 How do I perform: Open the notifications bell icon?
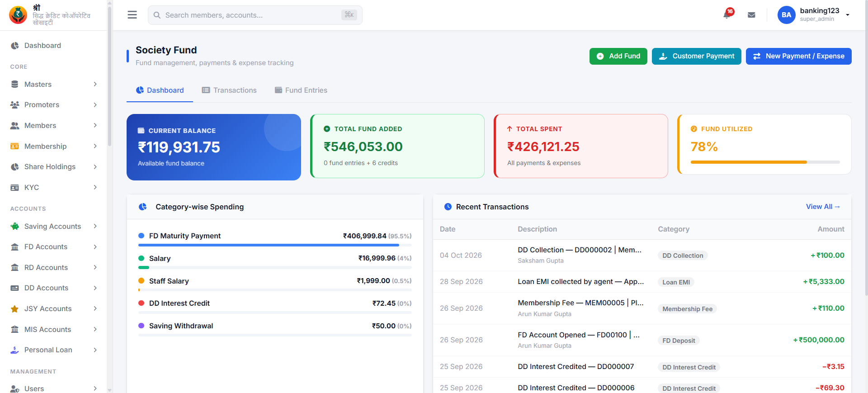727,14
